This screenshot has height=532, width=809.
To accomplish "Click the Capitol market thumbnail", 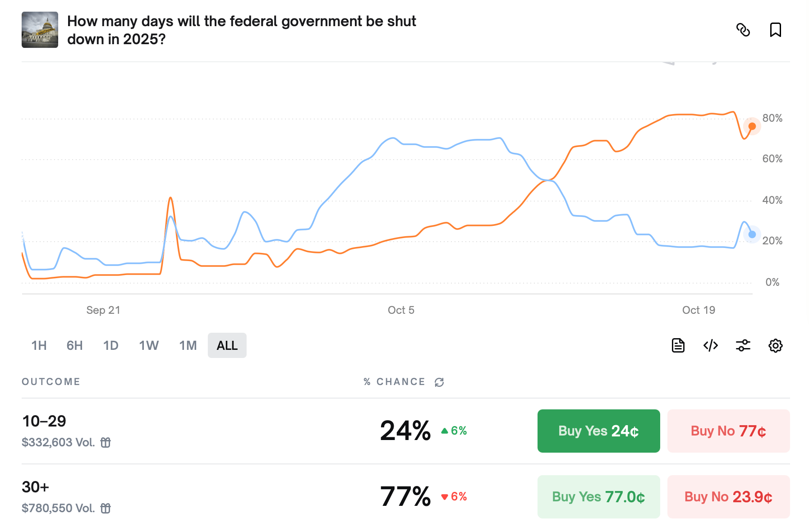I will (x=40, y=30).
